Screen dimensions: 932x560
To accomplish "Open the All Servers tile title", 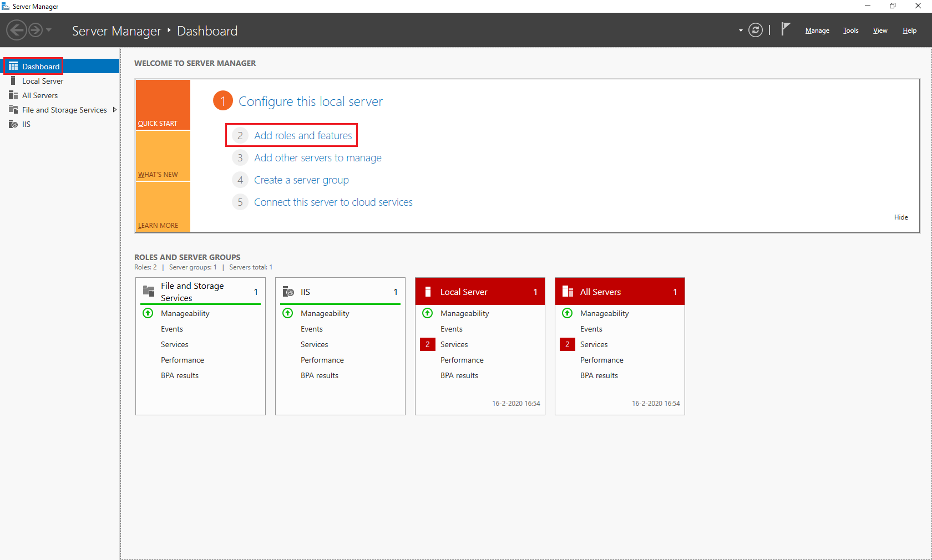I will coord(600,292).
